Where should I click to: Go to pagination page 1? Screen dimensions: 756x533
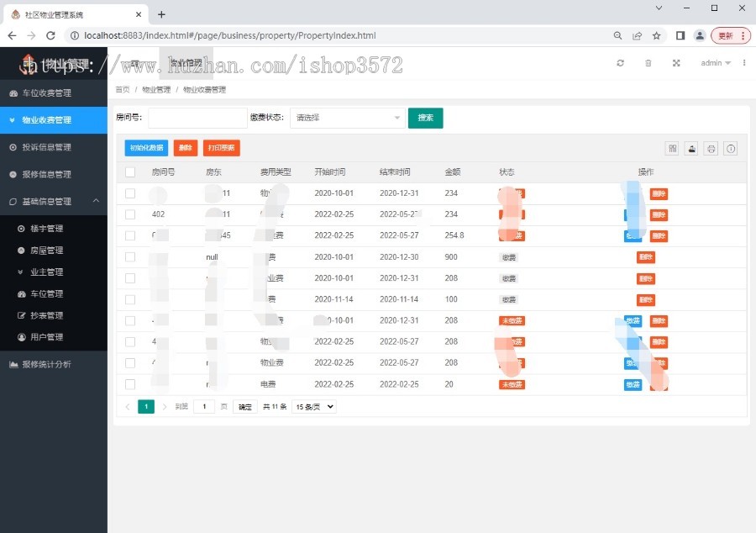click(x=146, y=407)
